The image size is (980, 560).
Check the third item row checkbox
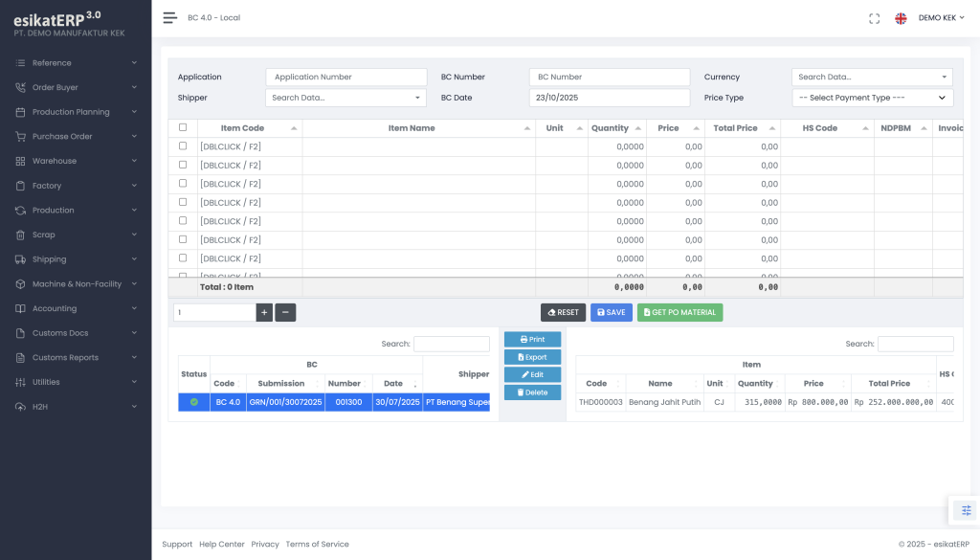tap(183, 184)
